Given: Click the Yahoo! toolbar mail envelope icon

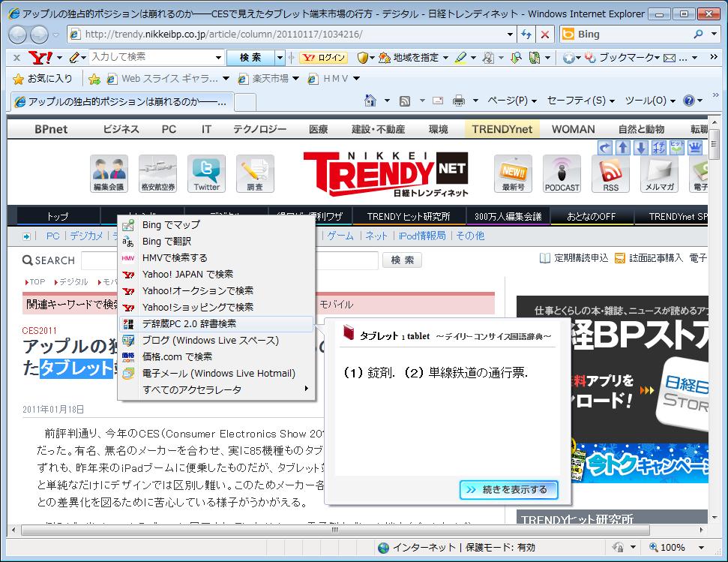Looking at the screenshot, I should click(x=669, y=58).
